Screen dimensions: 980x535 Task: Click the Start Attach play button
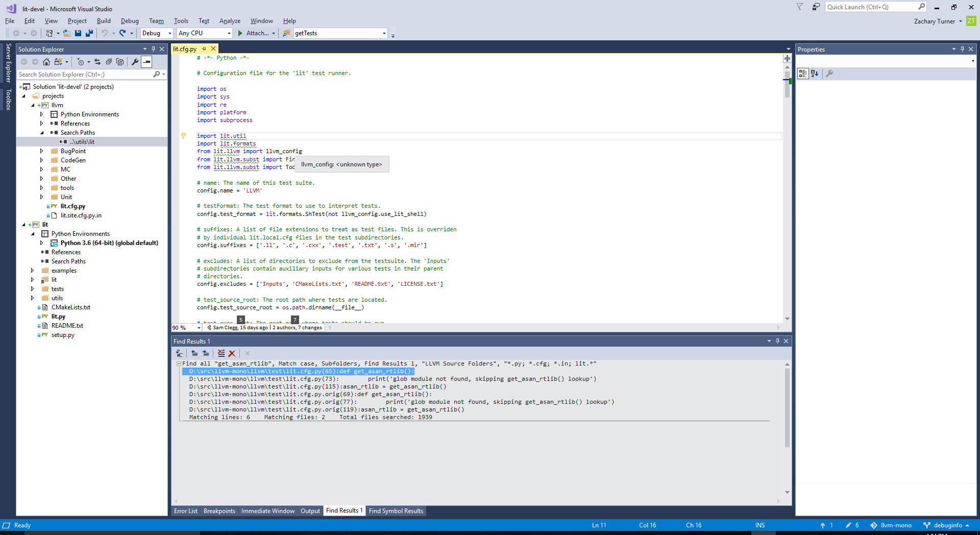pyautogui.click(x=240, y=33)
